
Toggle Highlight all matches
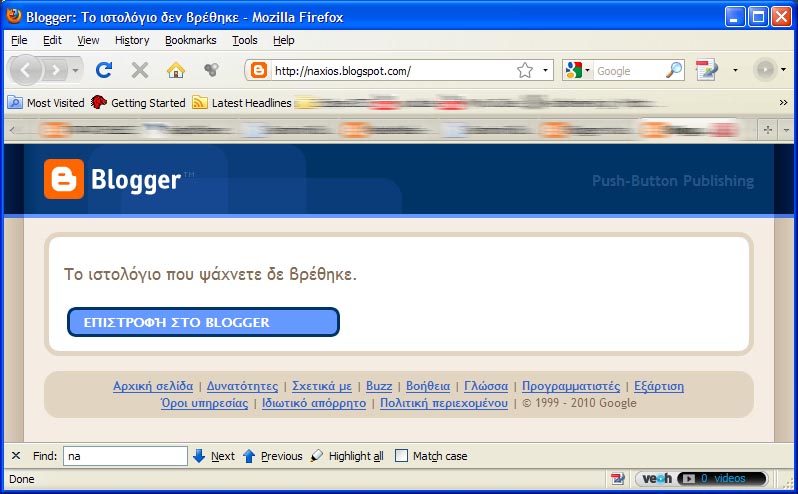[347, 456]
